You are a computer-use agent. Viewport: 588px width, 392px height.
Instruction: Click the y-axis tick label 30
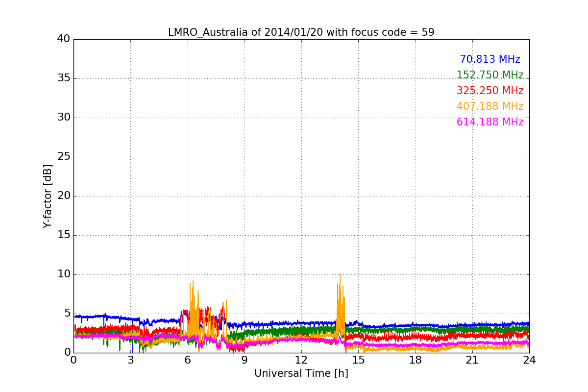pos(64,118)
